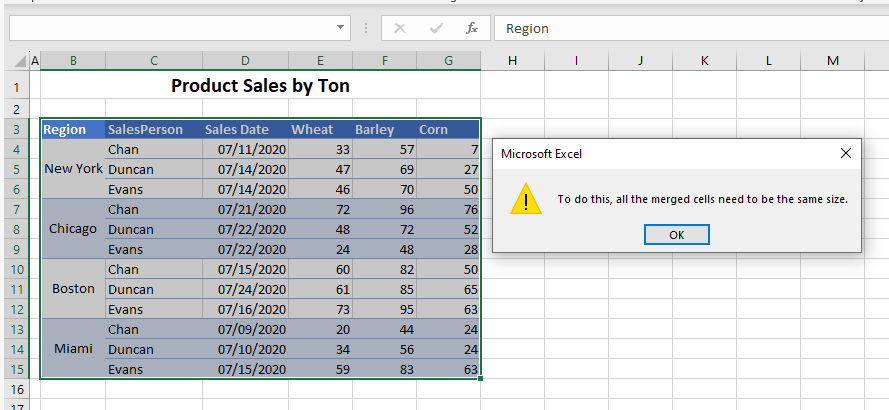Select the merged New York cell
The width and height of the screenshot is (889, 410).
coord(73,169)
